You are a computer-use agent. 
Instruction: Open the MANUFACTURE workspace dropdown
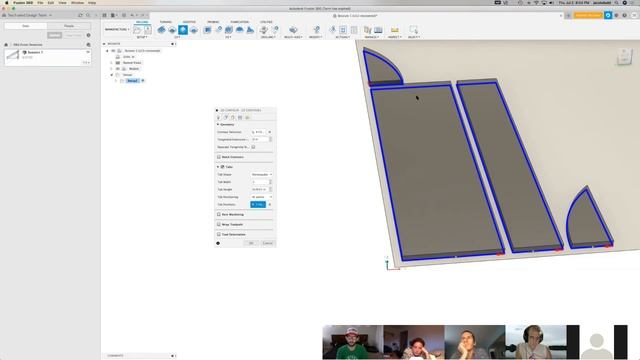[117, 29]
